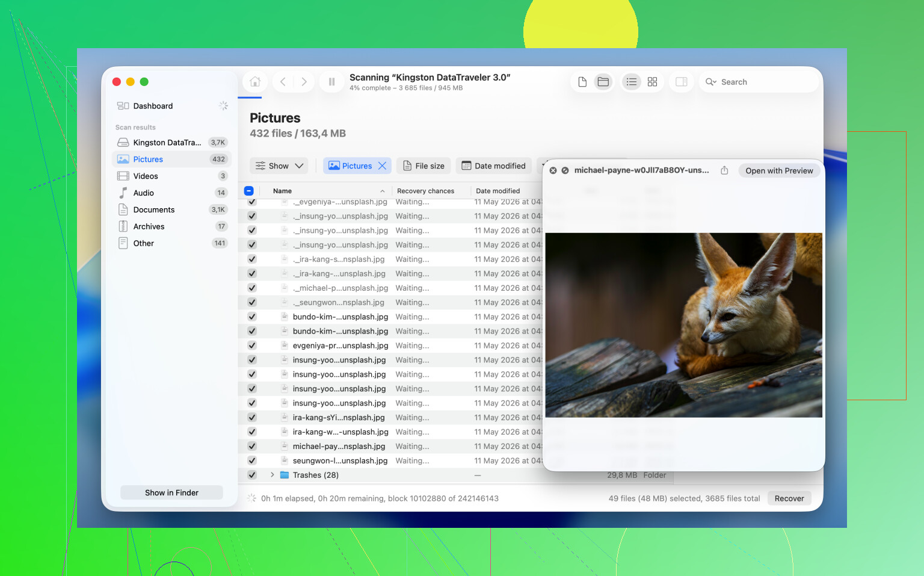
Task: Click the fennec fox preview image
Action: click(683, 325)
